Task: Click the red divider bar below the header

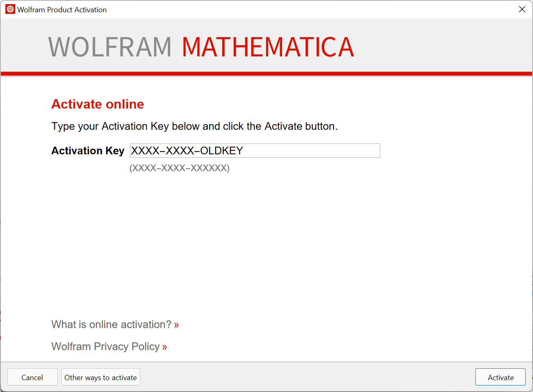Action: tap(266, 73)
